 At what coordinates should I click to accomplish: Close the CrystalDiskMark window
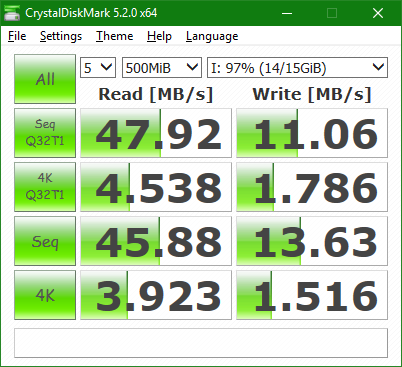coord(378,13)
